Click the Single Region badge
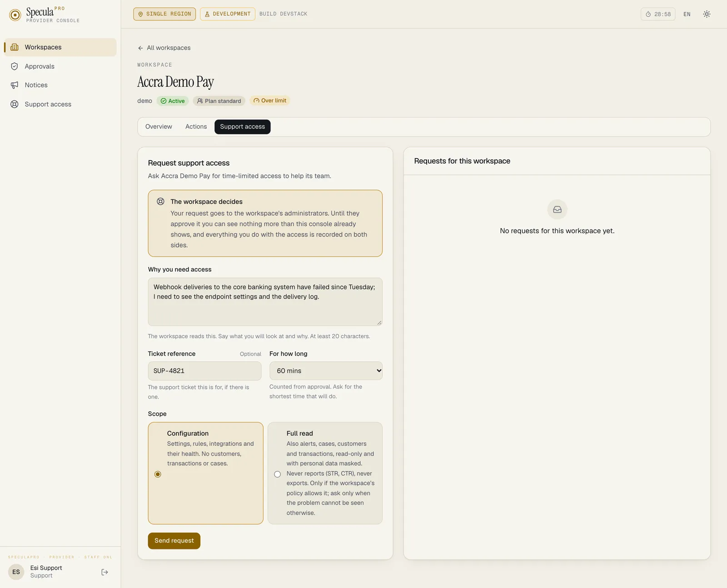Viewport: 727px width, 588px height. click(x=164, y=14)
